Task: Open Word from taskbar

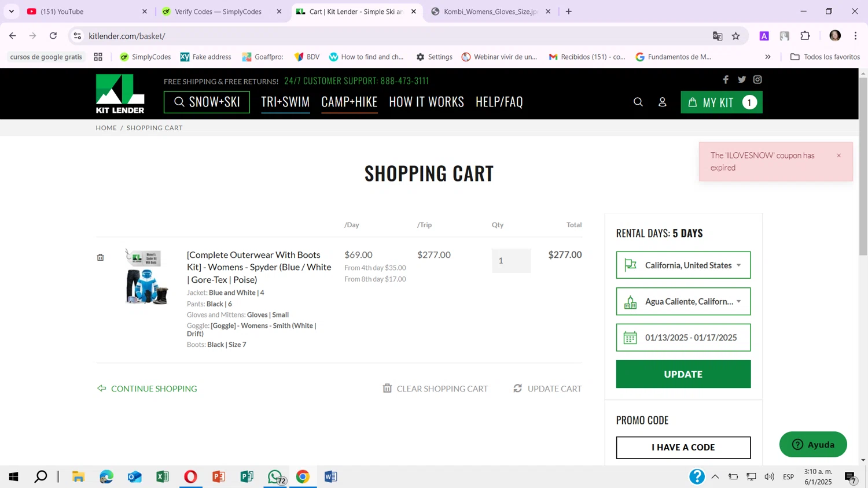Action: click(x=331, y=476)
